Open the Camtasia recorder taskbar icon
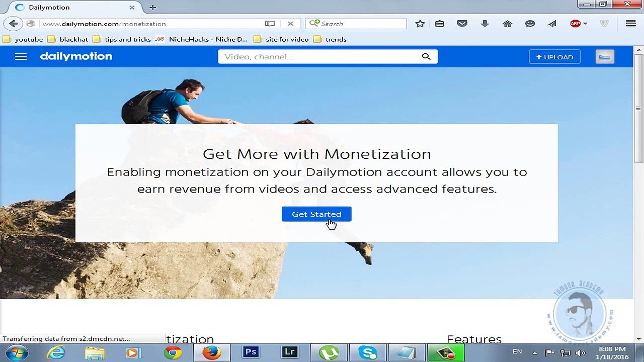644x362 pixels. coord(446,352)
